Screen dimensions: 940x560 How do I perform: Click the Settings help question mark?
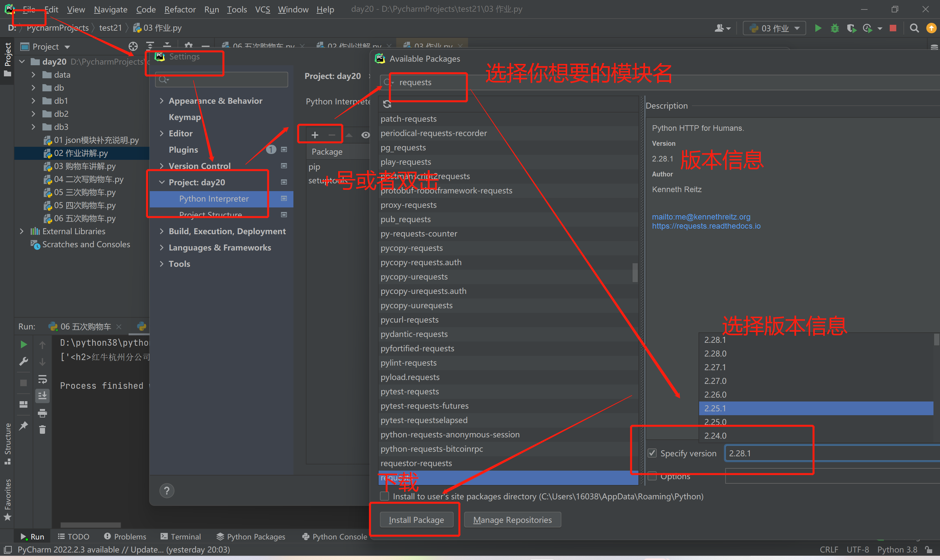(166, 491)
